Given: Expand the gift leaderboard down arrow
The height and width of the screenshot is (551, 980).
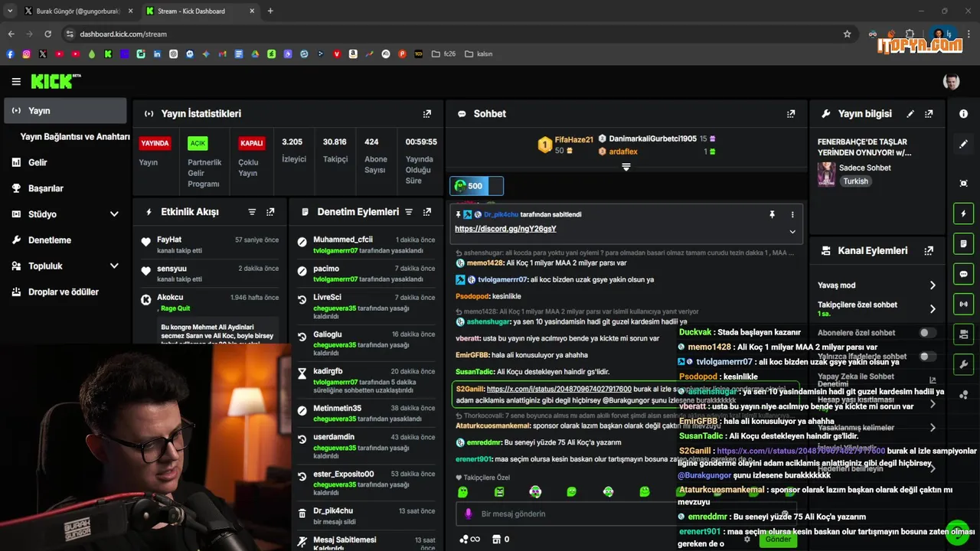Looking at the screenshot, I should click(626, 167).
